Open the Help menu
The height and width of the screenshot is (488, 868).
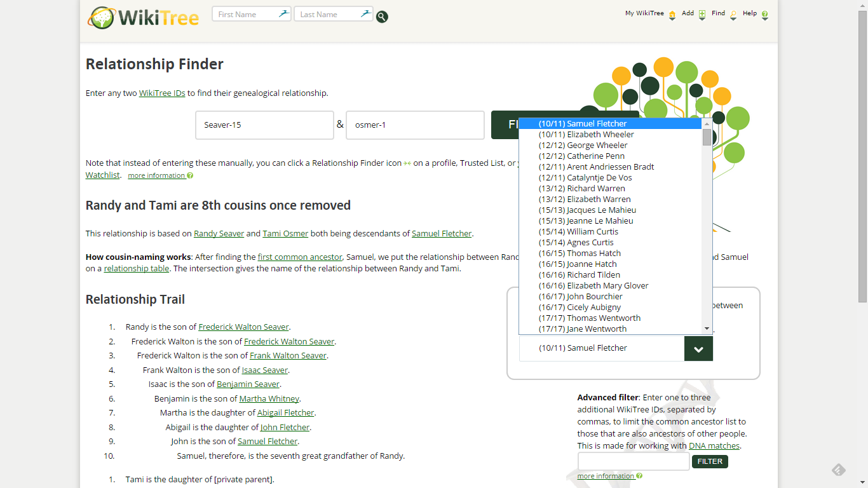pyautogui.click(x=755, y=14)
